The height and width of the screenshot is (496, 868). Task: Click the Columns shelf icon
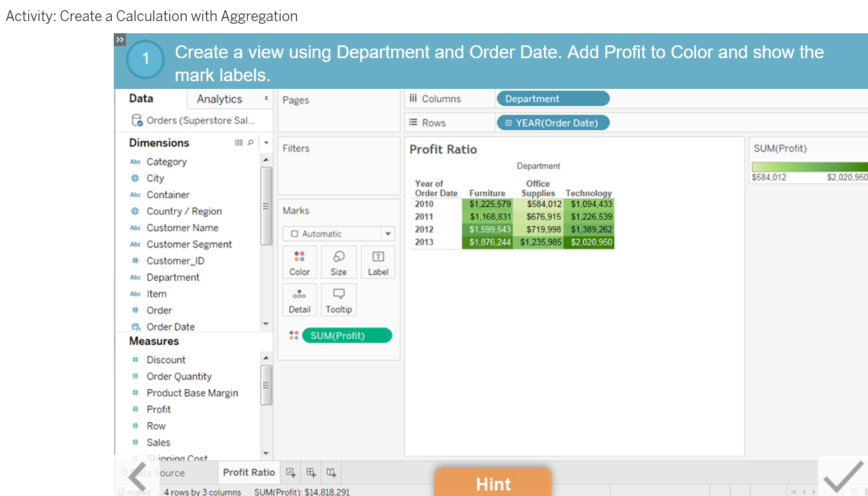(413, 98)
